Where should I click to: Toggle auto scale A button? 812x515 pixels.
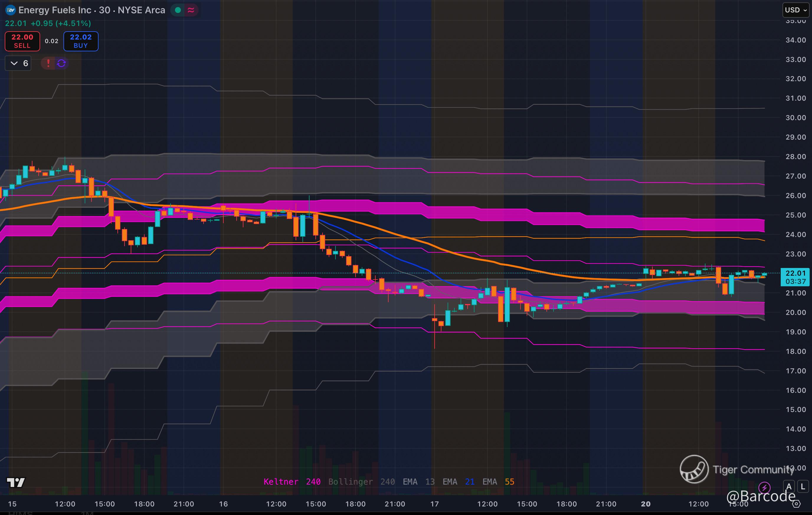tap(789, 487)
